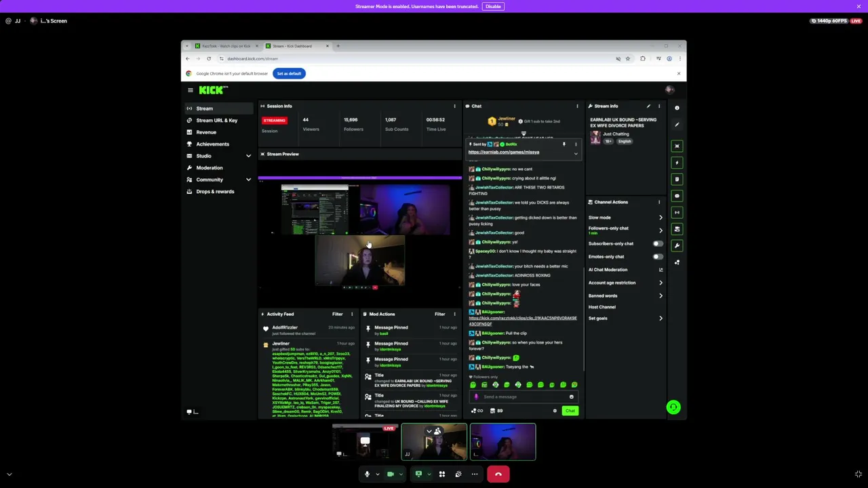Open the Stream Info three-dot menu
This screenshot has height=488, width=868.
[x=658, y=106]
